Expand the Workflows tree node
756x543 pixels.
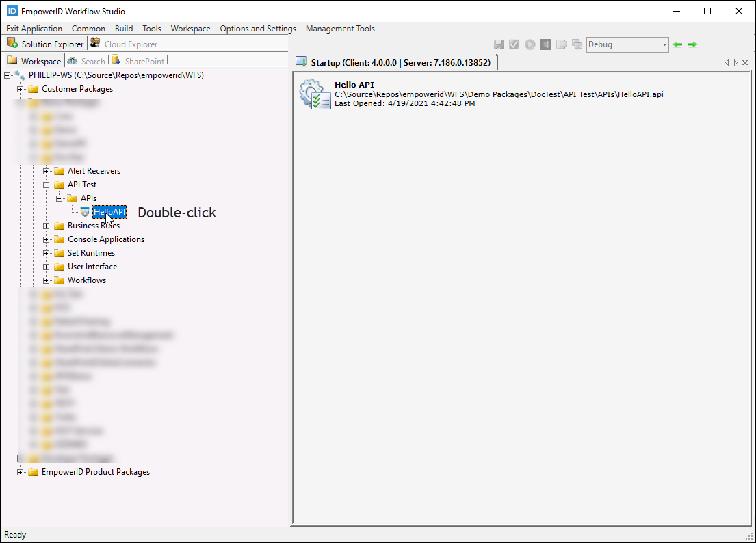point(46,280)
